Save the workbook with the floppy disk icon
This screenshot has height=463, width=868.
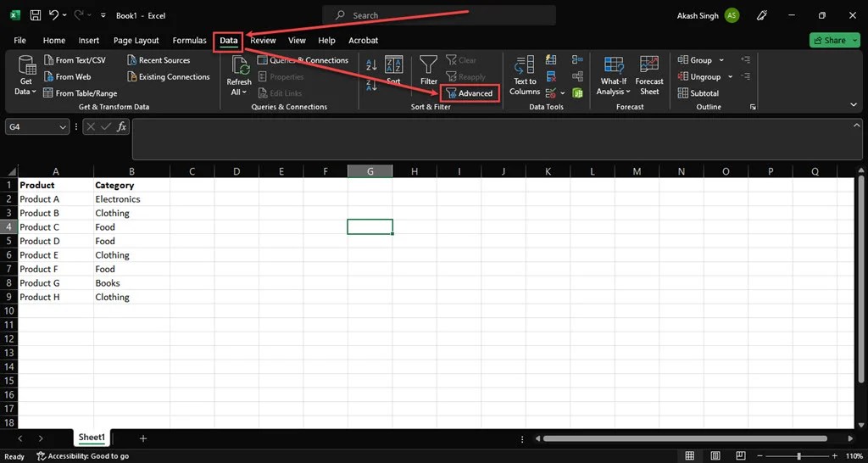click(x=35, y=15)
